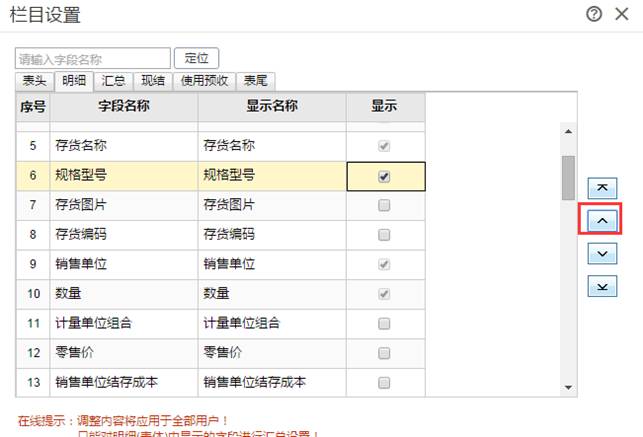The width and height of the screenshot is (643, 437).
Task: Enable display for 存货图片
Action: [x=384, y=206]
